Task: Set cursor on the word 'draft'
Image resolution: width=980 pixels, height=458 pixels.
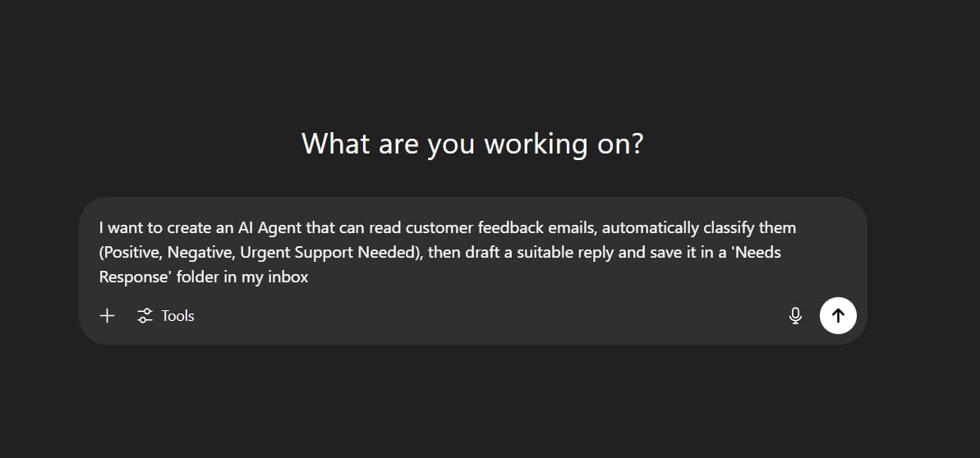Action: 481,253
